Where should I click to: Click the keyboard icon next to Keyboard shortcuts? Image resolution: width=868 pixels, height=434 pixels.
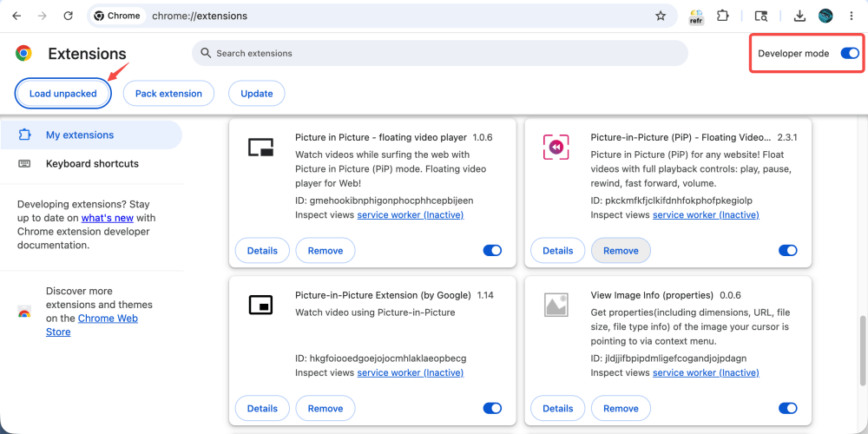(24, 164)
